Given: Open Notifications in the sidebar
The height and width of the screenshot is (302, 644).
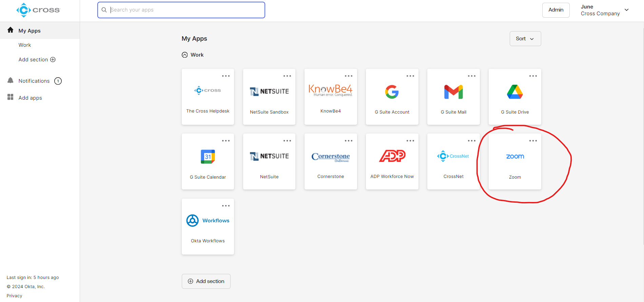Looking at the screenshot, I should (x=34, y=81).
